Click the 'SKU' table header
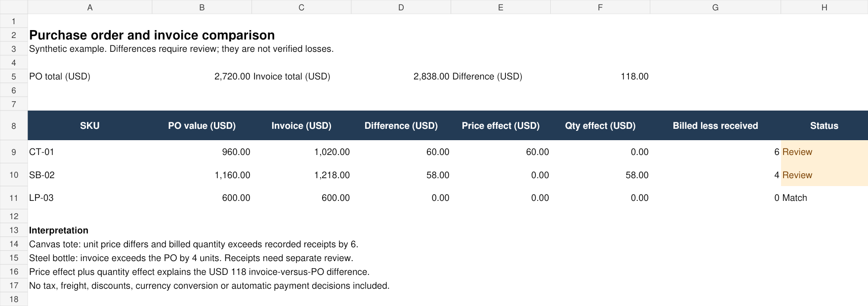This screenshot has width=868, height=306. [90, 126]
